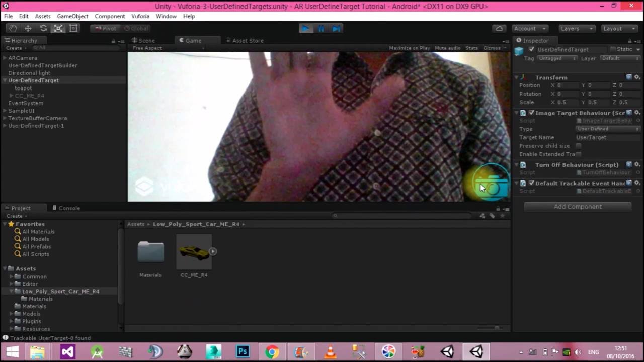Toggle Maximize on Play
Viewport: 644px width, 362px height.
pyautogui.click(x=410, y=48)
